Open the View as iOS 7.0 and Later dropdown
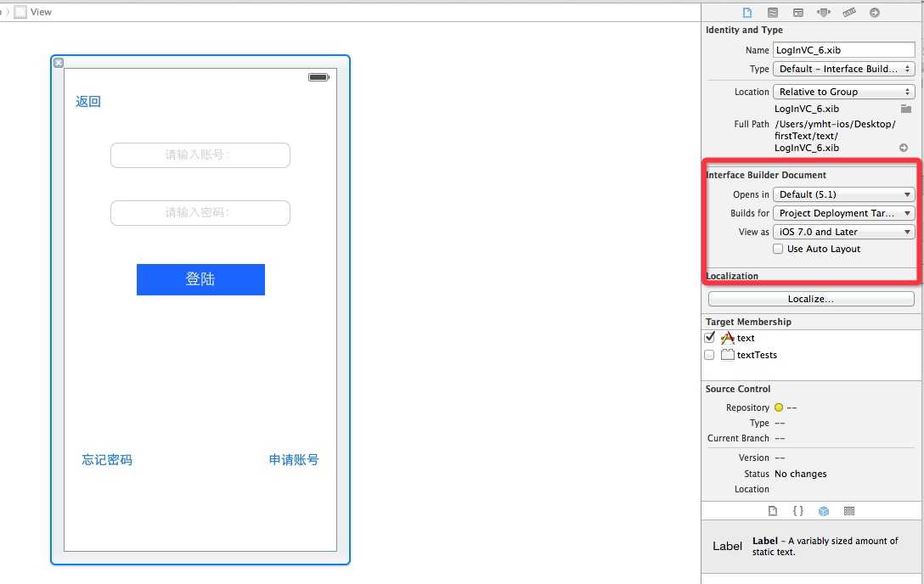Viewport: 924px width, 584px height. pyautogui.click(x=844, y=232)
